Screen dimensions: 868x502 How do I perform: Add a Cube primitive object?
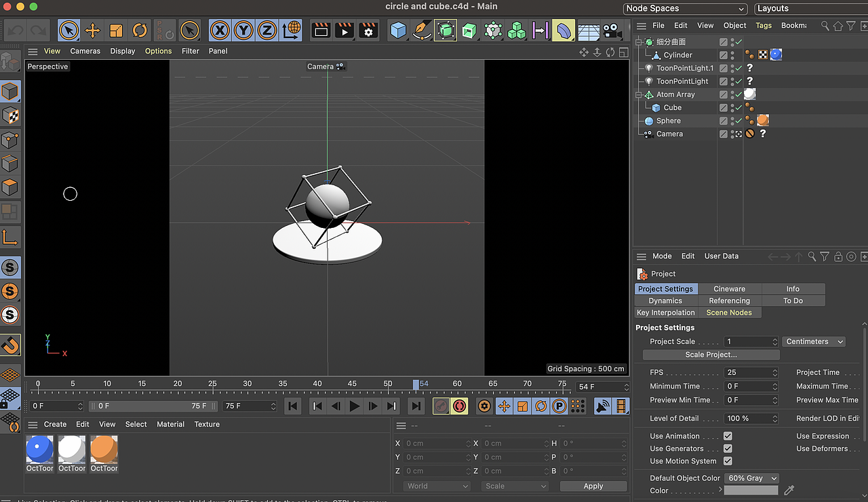(x=398, y=31)
